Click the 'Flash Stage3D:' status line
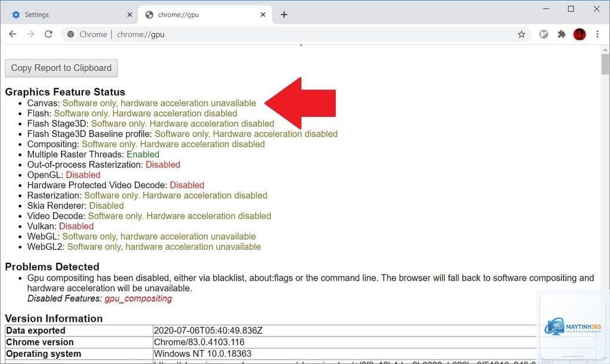The width and height of the screenshot is (610, 364). click(151, 124)
